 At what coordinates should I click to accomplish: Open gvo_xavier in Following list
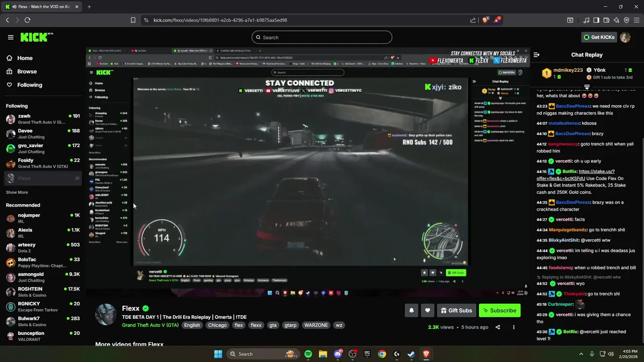tap(43, 148)
